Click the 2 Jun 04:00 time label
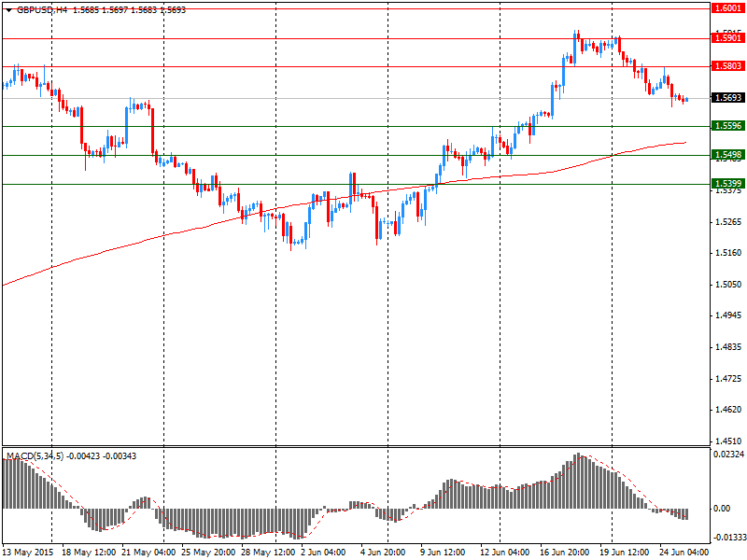The width and height of the screenshot is (747, 560). (323, 553)
